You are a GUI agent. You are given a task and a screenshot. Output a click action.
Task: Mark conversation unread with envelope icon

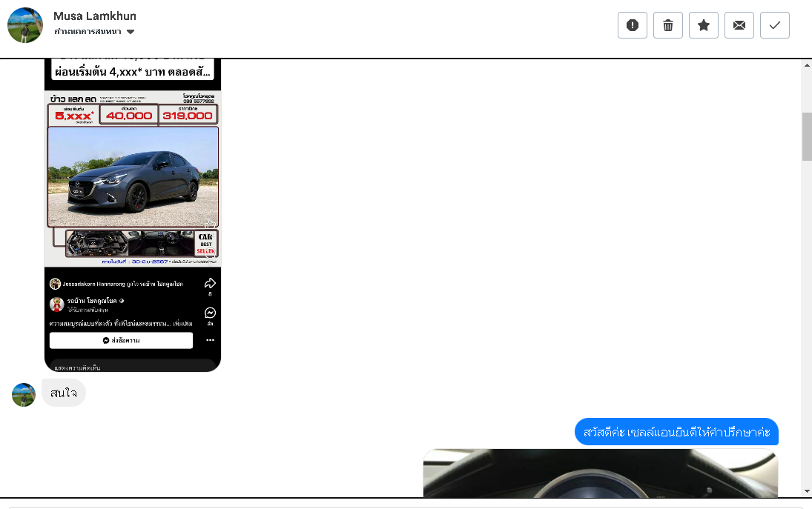point(739,25)
